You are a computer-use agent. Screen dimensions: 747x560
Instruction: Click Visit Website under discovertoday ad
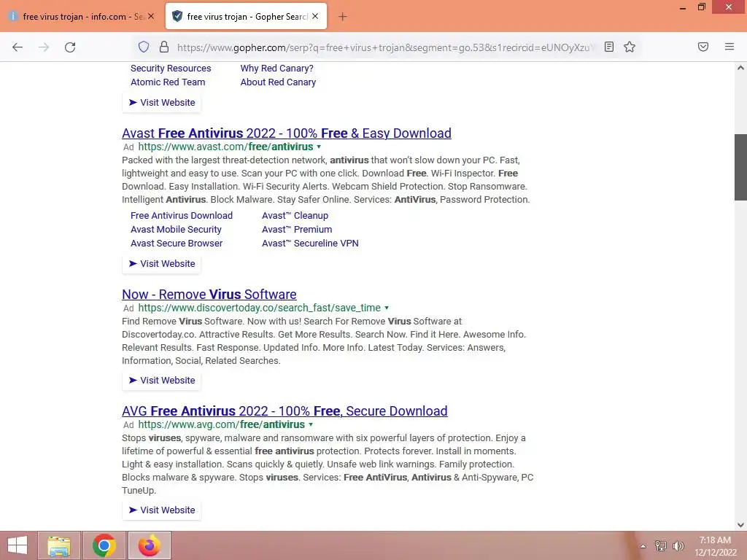(x=162, y=380)
